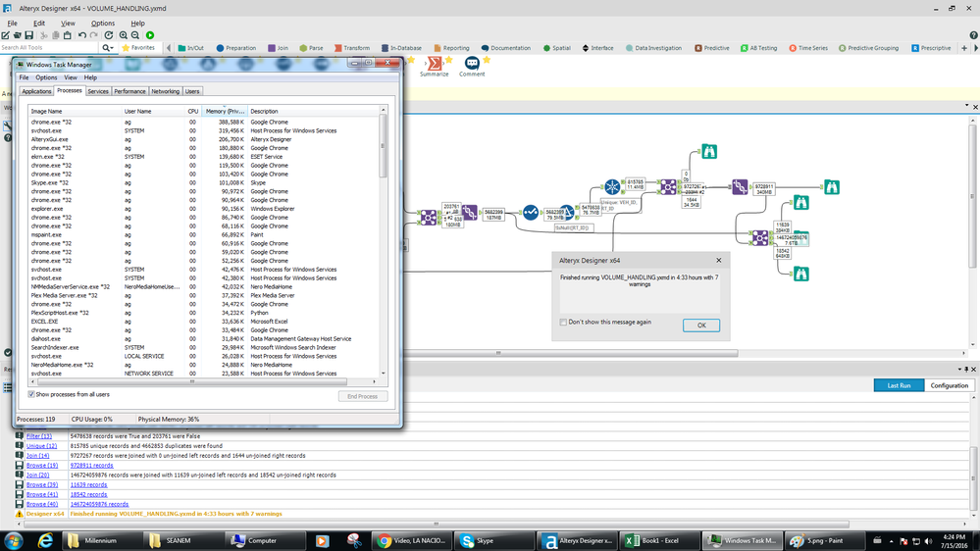Open the Options menu in Alteryx

pyautogui.click(x=102, y=24)
